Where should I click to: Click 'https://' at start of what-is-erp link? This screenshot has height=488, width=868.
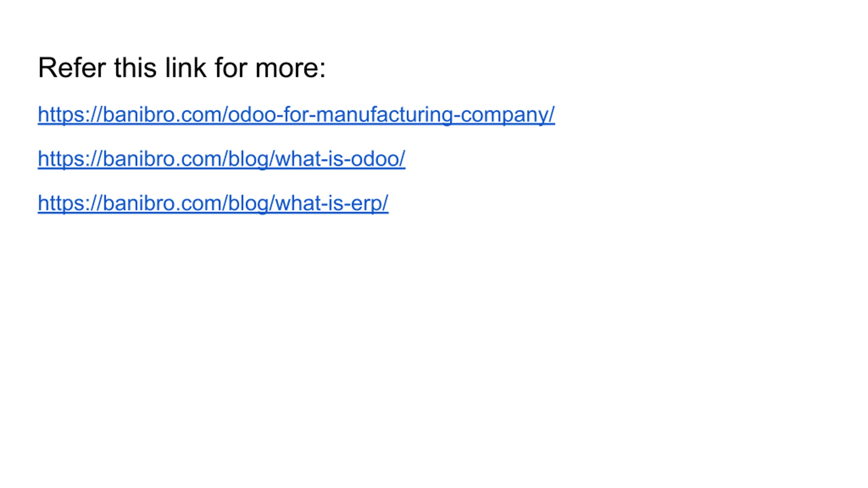click(70, 203)
